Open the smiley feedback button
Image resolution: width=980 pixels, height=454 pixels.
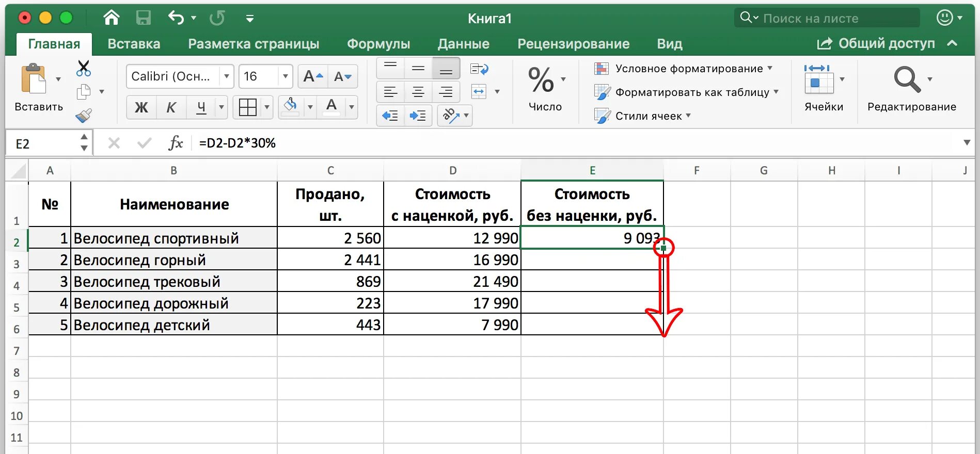click(x=945, y=18)
